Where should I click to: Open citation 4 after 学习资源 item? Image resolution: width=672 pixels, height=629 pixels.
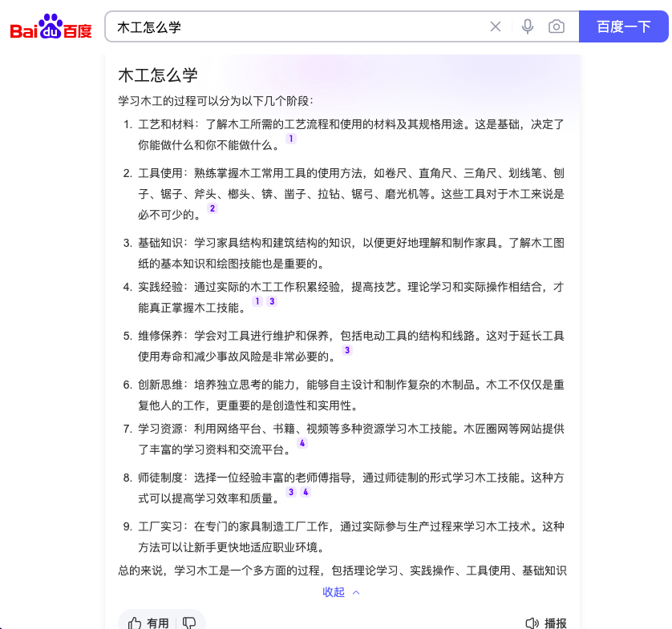tap(302, 443)
